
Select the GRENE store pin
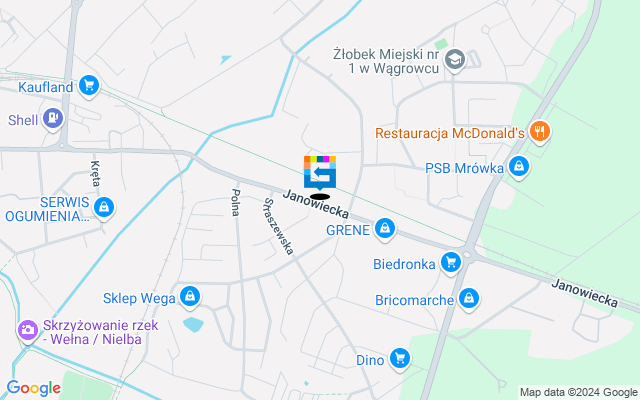[x=385, y=229]
